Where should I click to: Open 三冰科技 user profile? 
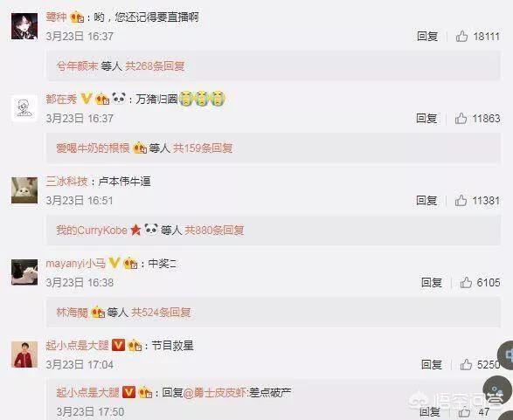[66, 181]
